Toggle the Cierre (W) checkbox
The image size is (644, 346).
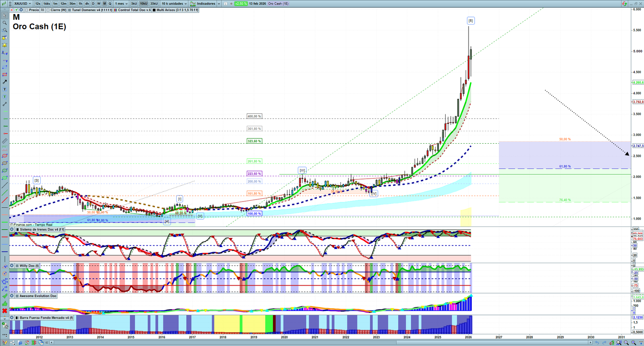(48, 10)
